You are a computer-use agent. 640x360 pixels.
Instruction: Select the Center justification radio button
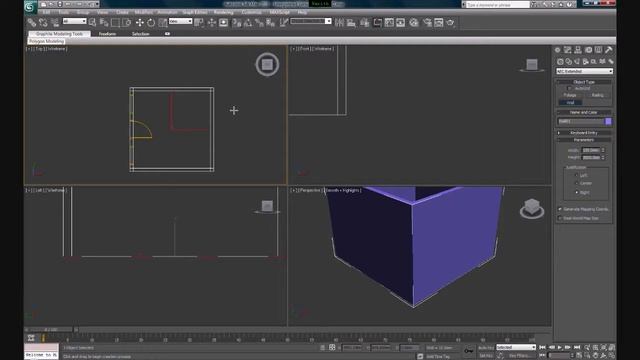pos(577,183)
